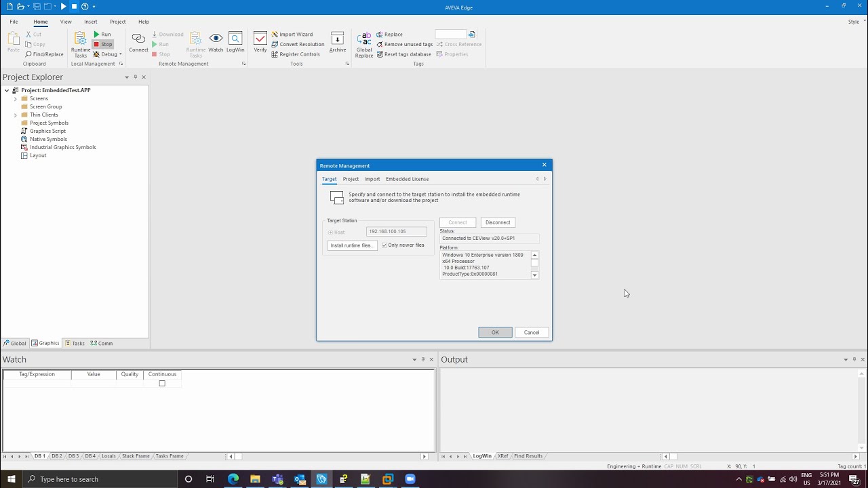Click the Replace tags icon
This screenshot has width=868, height=488.
(389, 34)
